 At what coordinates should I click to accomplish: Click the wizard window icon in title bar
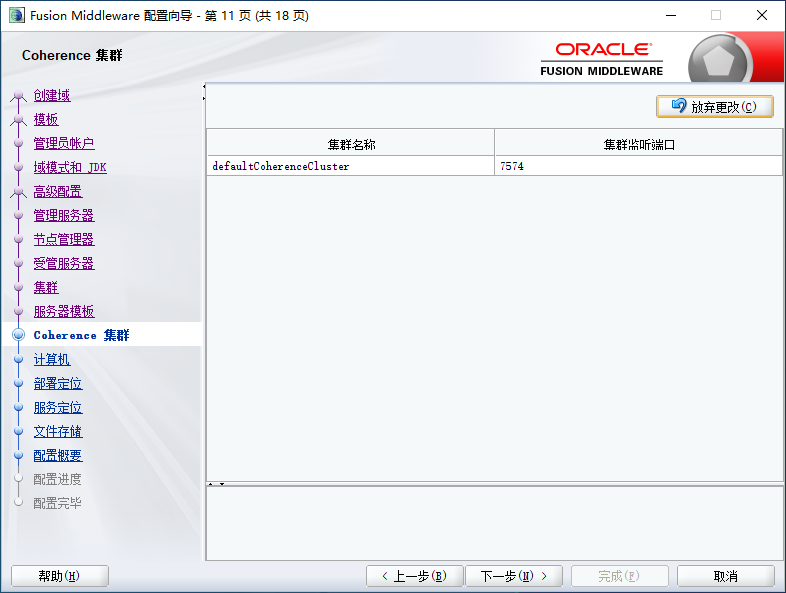pos(17,15)
